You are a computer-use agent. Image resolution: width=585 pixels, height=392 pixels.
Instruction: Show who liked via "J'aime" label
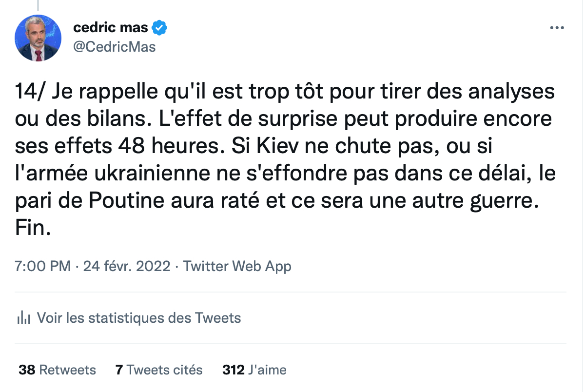tap(267, 370)
